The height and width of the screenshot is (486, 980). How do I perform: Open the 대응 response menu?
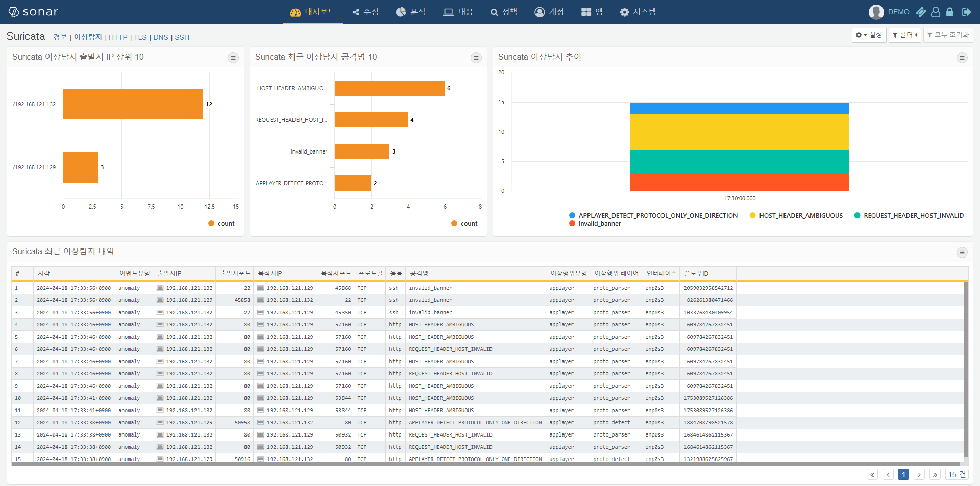click(x=458, y=12)
